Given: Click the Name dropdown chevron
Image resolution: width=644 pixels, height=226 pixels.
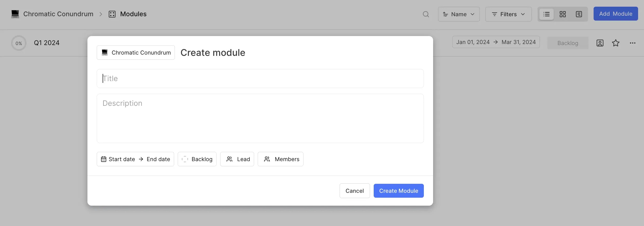Looking at the screenshot, I should [x=472, y=14].
